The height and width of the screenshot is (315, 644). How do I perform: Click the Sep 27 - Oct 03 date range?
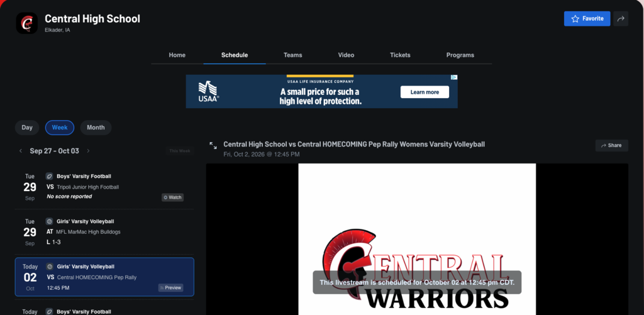(54, 151)
